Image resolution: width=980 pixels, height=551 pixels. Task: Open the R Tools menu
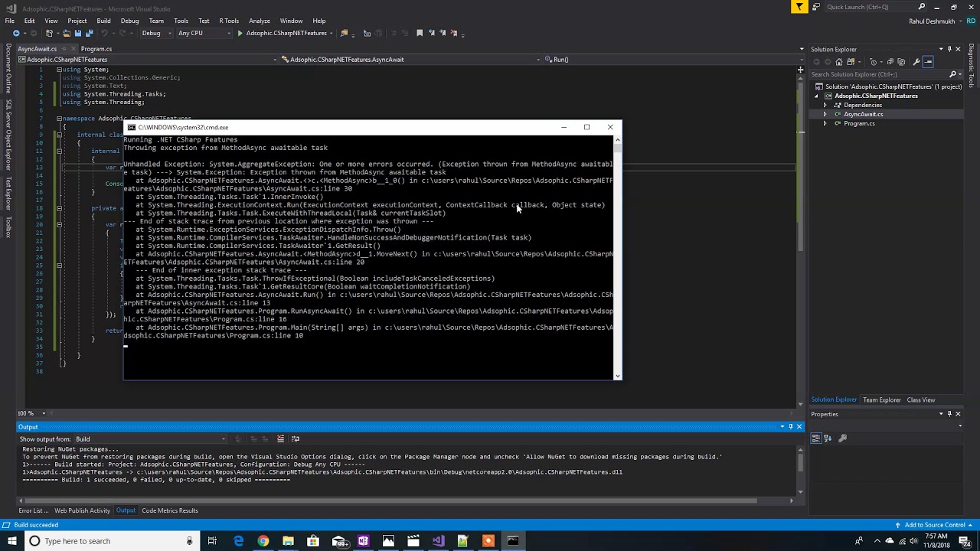click(x=229, y=21)
